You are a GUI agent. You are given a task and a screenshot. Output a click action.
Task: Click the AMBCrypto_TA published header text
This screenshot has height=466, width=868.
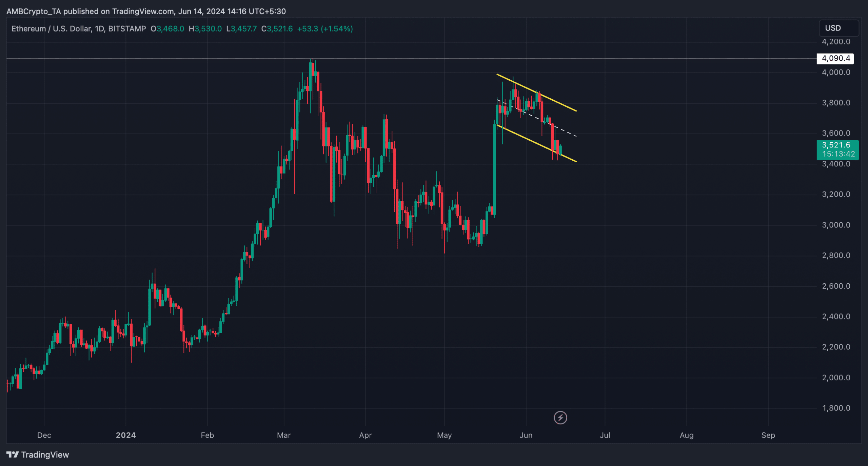(x=146, y=12)
